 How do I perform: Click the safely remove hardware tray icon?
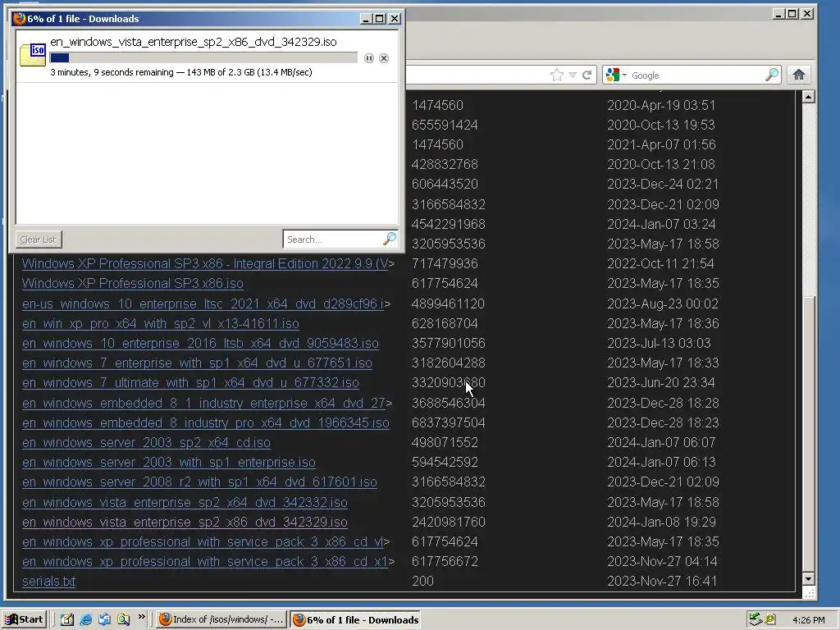coord(756,620)
